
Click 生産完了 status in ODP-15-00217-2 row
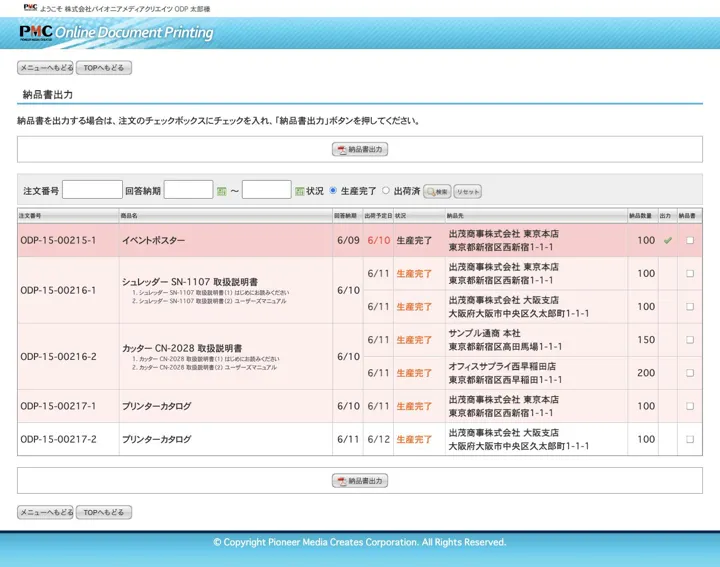(x=414, y=439)
